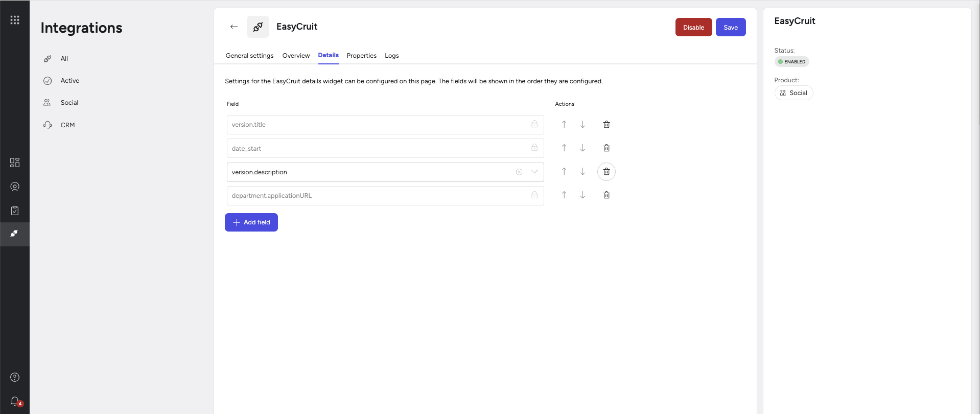The height and width of the screenshot is (414, 980).
Task: Switch to General settings tab
Action: pos(249,56)
